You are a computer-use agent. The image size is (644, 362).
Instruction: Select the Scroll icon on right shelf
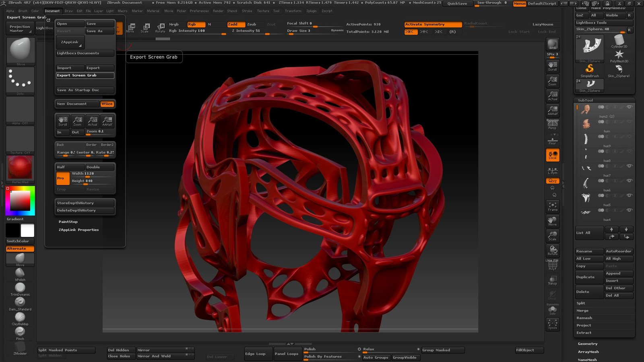553,66
